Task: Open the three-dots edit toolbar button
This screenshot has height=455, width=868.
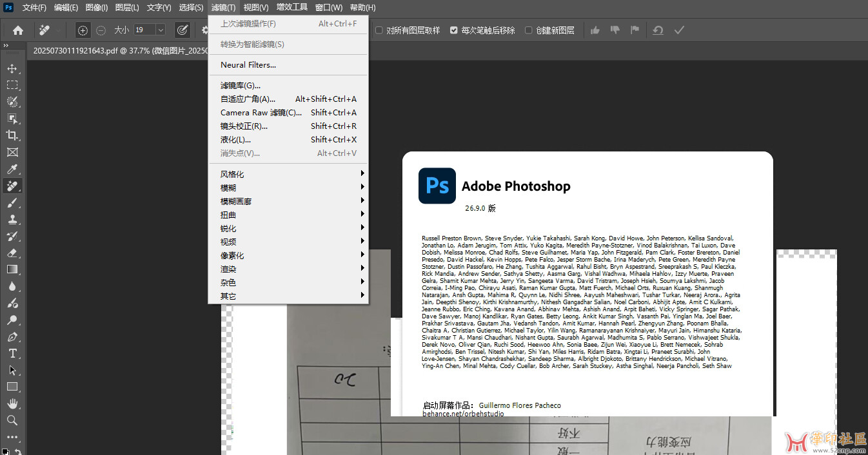Action: tap(12, 436)
